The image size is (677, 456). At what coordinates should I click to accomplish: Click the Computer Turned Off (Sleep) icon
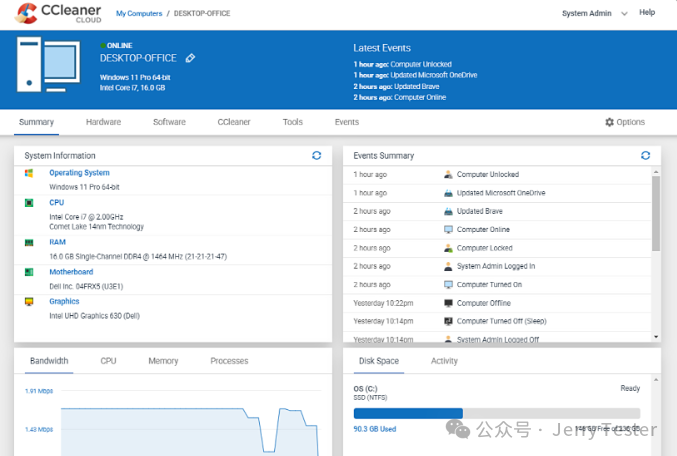[x=448, y=321]
